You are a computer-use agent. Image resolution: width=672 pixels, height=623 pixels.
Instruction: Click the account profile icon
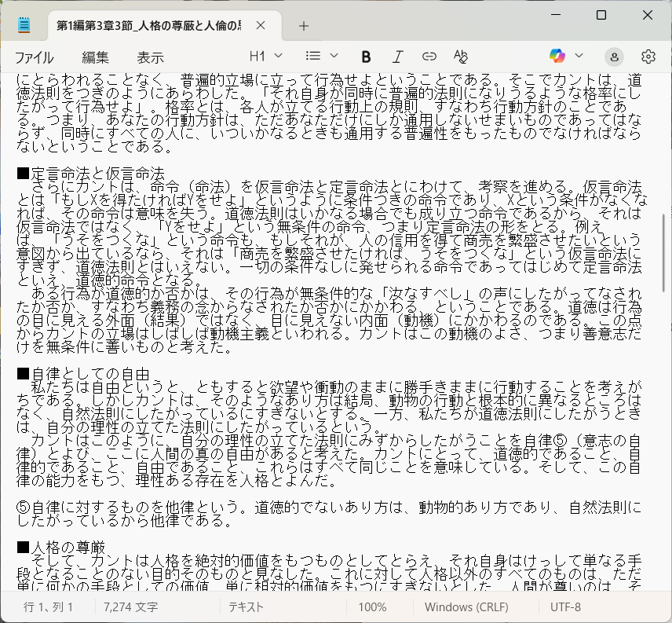pyautogui.click(x=615, y=57)
